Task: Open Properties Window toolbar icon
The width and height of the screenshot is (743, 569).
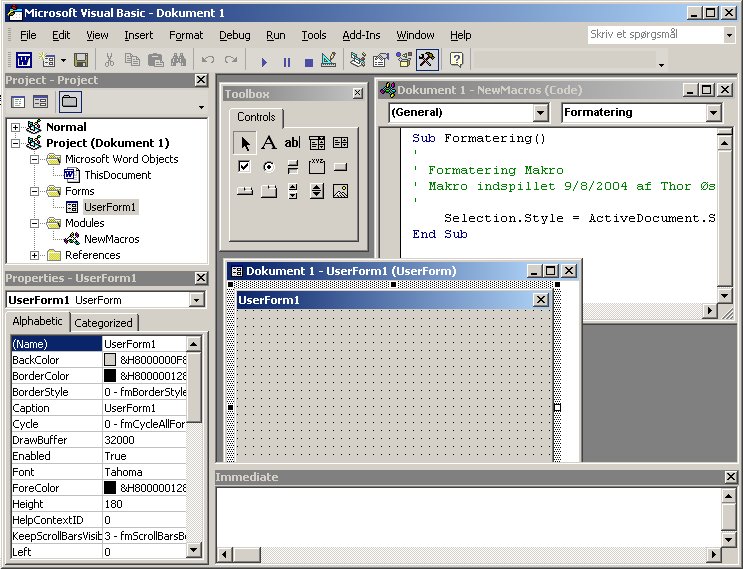Action: [381, 60]
